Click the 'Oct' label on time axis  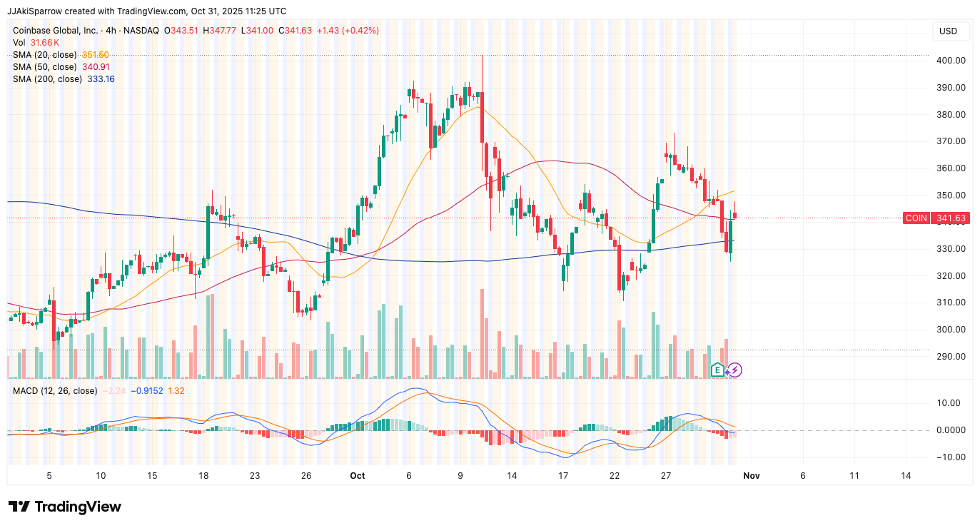coord(358,475)
